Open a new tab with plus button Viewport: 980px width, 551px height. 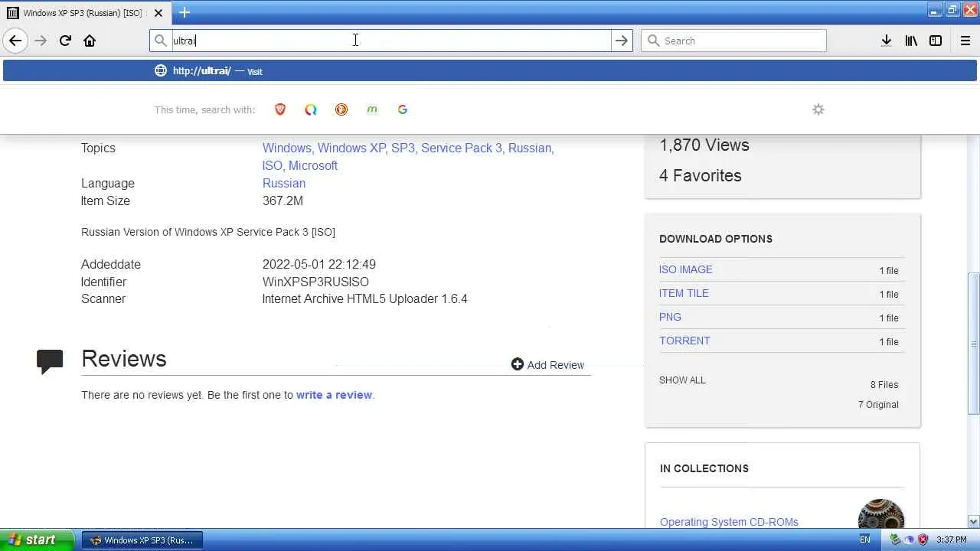tap(185, 12)
